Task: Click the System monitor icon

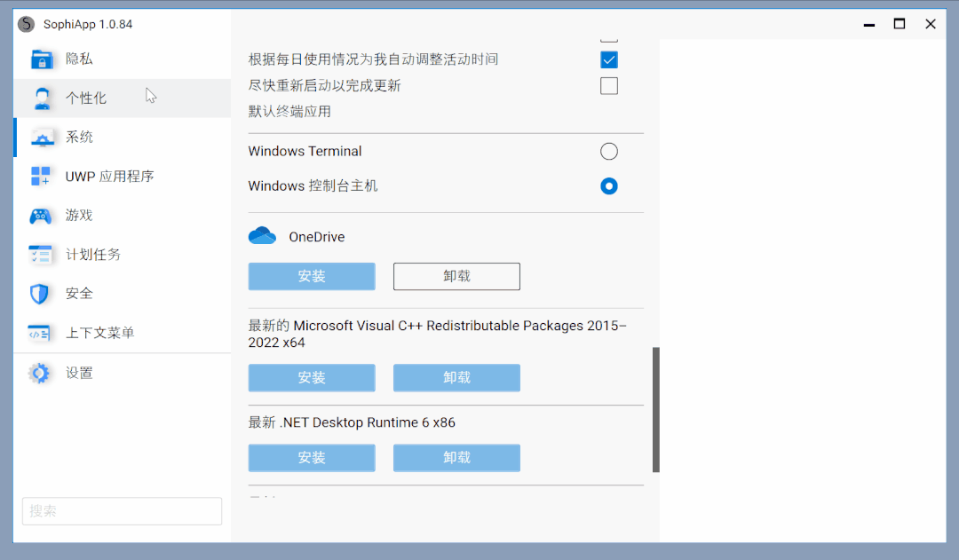Action: click(42, 138)
